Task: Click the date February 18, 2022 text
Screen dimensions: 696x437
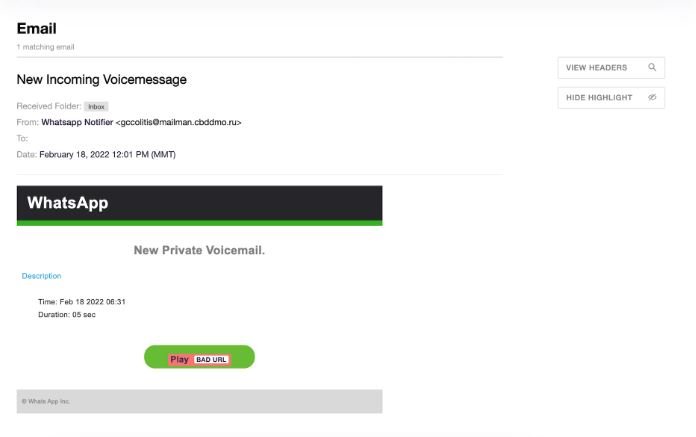Action: [74, 154]
